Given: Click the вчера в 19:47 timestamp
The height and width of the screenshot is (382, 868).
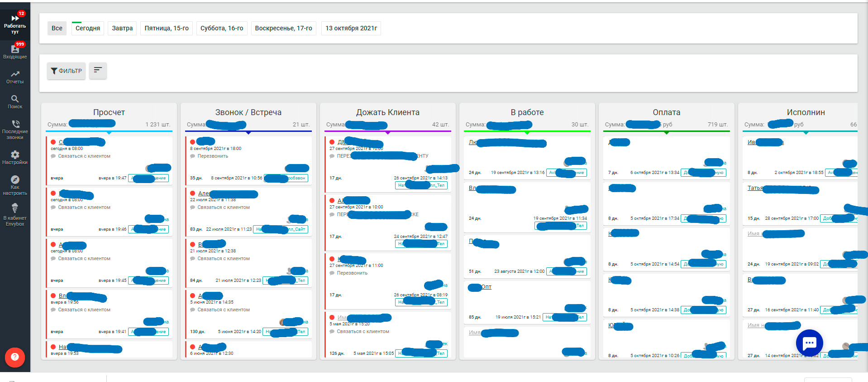Looking at the screenshot, I should pos(113,178).
